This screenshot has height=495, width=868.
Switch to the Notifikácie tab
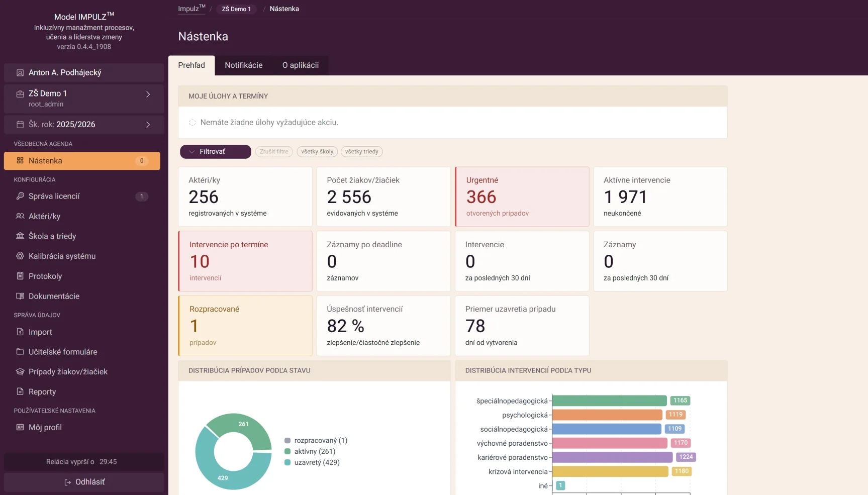(x=244, y=65)
